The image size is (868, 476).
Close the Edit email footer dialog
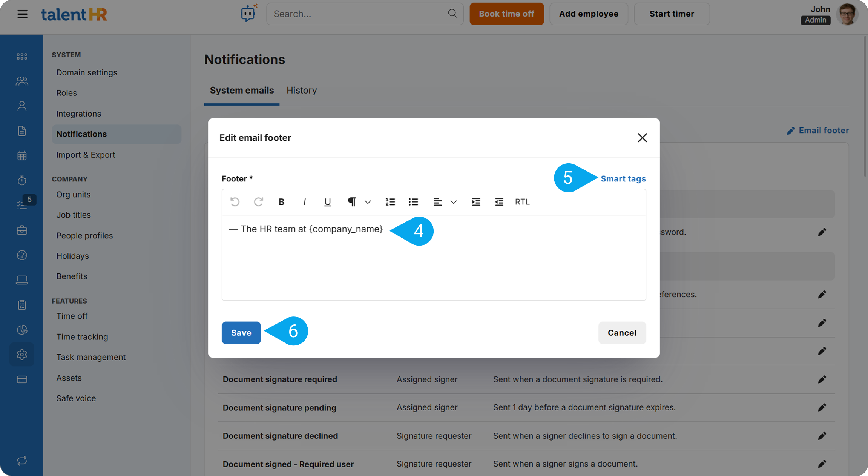tap(642, 138)
